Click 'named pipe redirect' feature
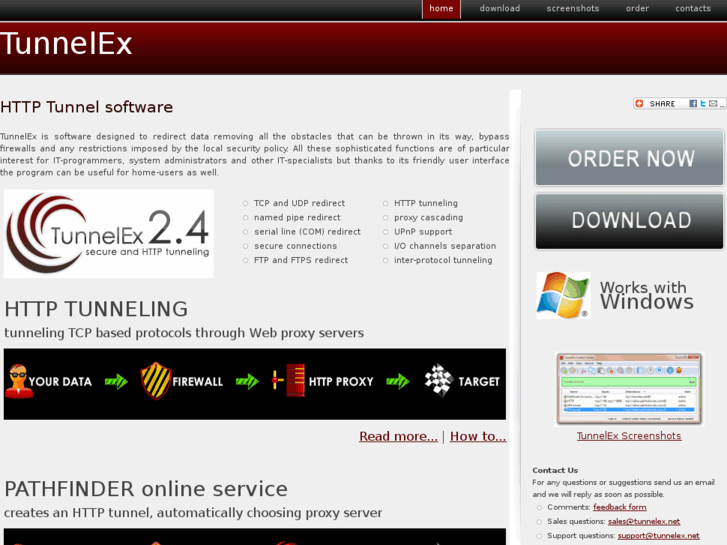Image resolution: width=727 pixels, height=545 pixels. pos(297,218)
